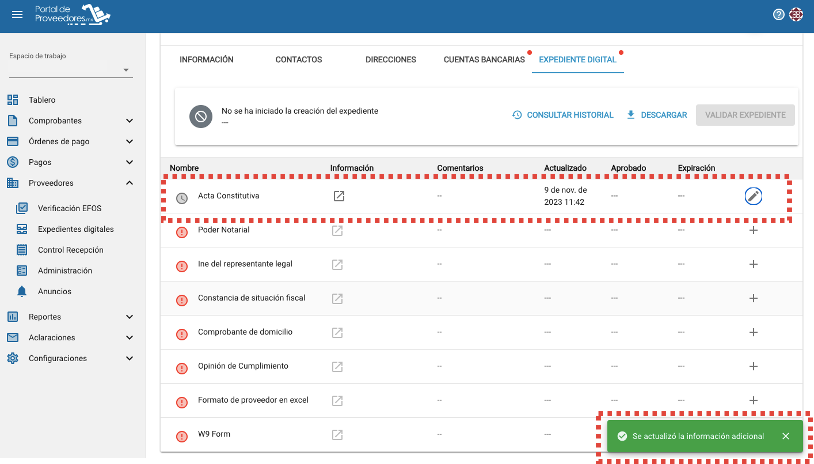The width and height of the screenshot is (814, 464).
Task: Click the Comprobantes document icon
Action: pyautogui.click(x=12, y=120)
